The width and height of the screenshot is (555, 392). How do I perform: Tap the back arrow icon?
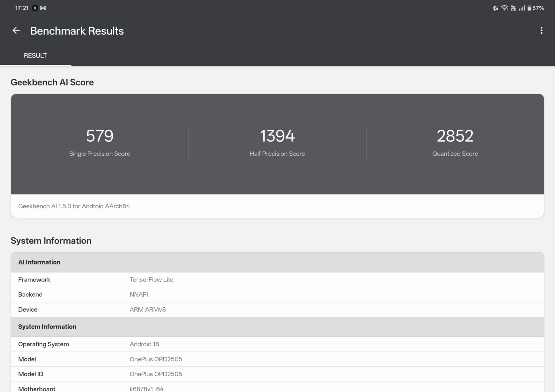[x=16, y=31]
